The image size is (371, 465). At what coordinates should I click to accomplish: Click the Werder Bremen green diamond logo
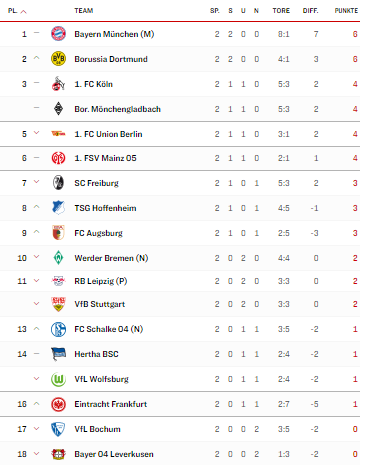pos(58,258)
